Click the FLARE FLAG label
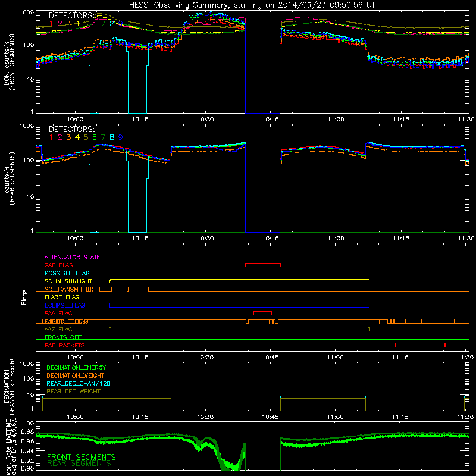 tap(62, 297)
